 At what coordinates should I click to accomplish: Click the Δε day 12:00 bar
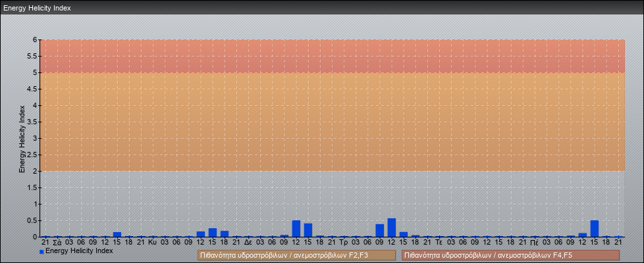296,229
